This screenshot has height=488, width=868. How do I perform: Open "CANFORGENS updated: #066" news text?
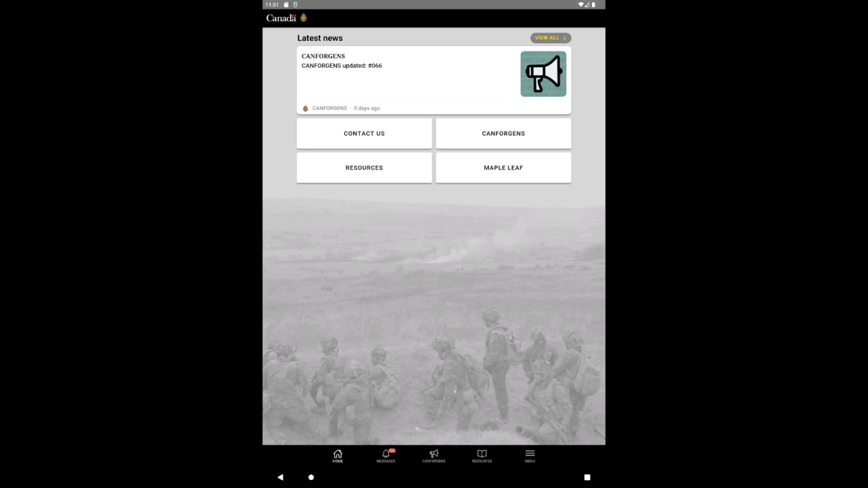click(342, 66)
